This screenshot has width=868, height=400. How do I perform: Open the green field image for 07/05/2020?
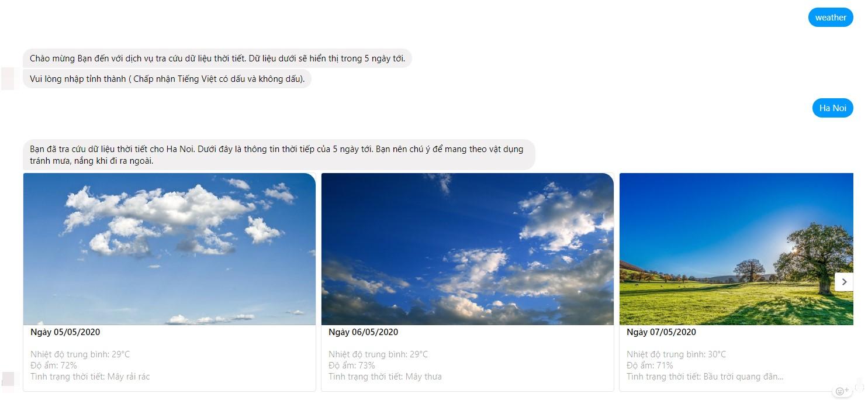(736, 249)
